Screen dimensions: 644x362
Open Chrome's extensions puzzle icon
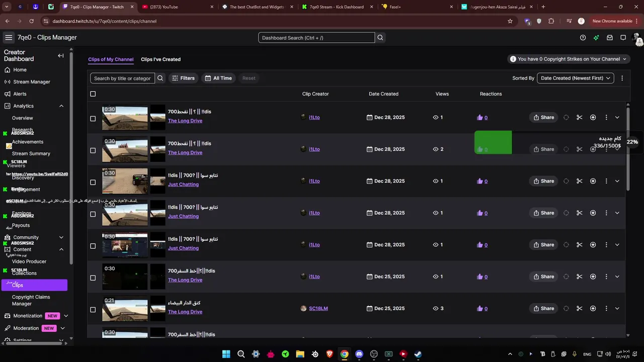coord(551,21)
